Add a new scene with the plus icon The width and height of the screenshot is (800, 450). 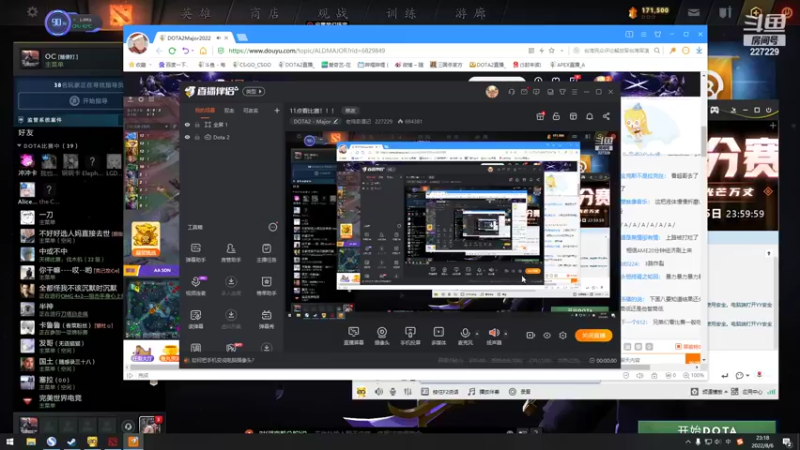point(277,110)
